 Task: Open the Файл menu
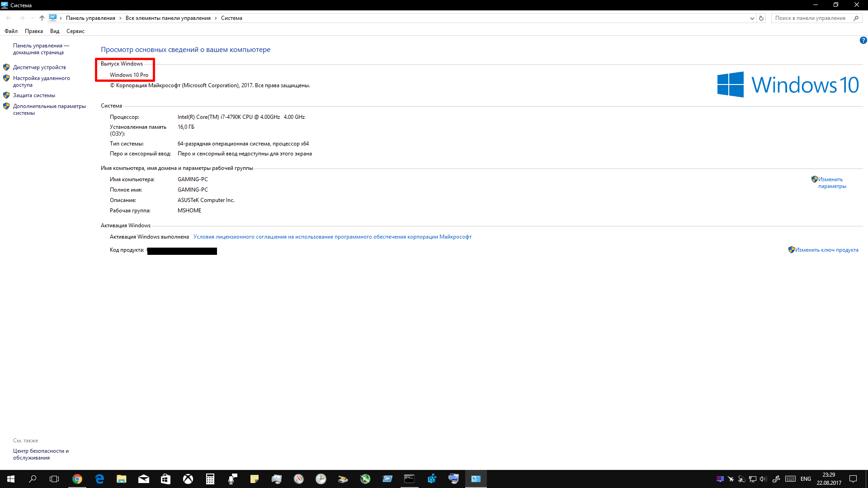click(x=11, y=31)
